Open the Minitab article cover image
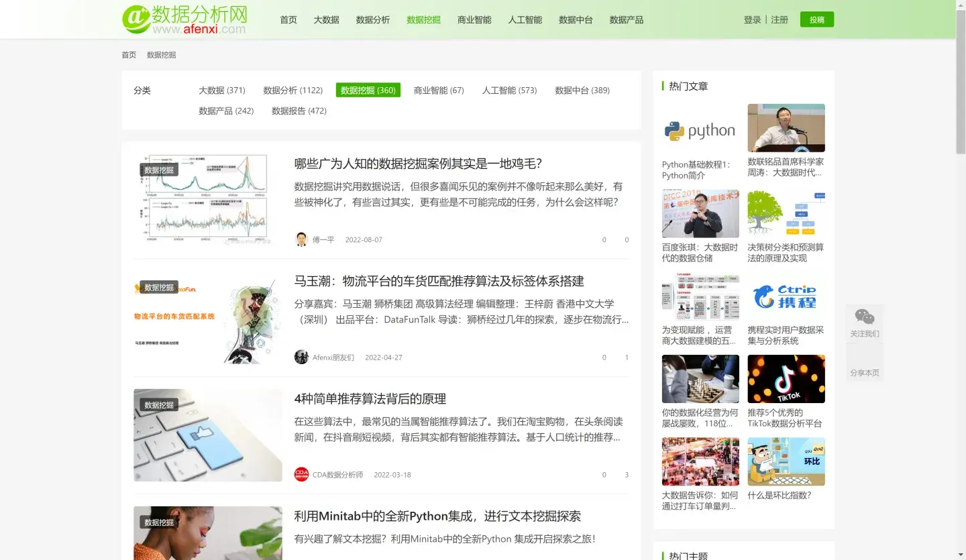This screenshot has width=966, height=560. (x=208, y=533)
